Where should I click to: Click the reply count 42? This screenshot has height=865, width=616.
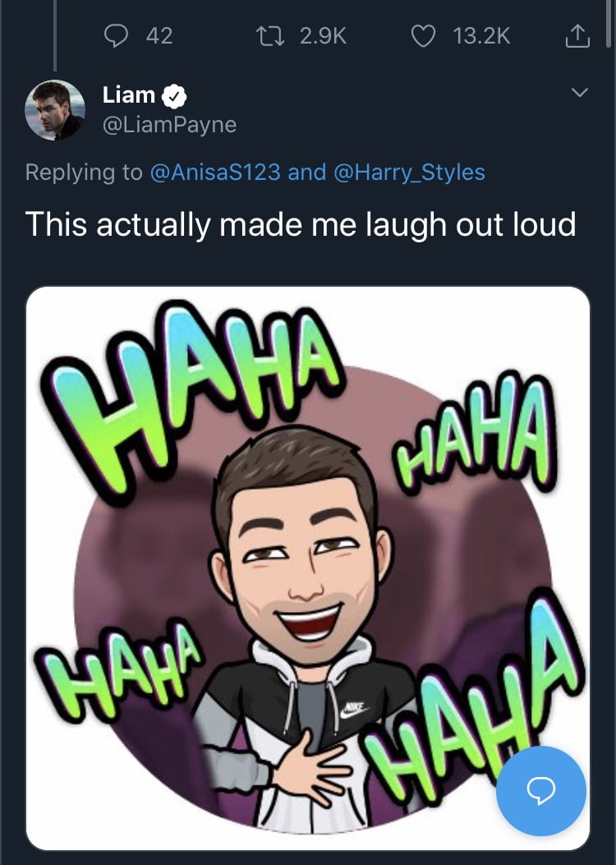coord(159,35)
